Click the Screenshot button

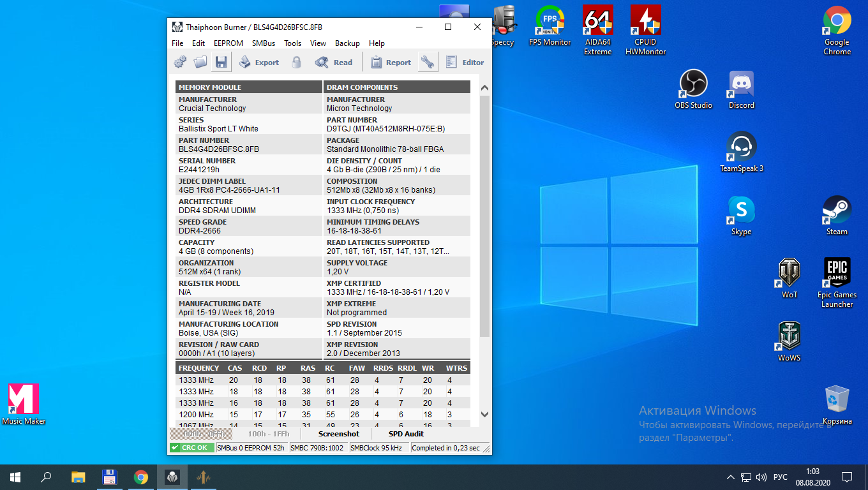[339, 434]
